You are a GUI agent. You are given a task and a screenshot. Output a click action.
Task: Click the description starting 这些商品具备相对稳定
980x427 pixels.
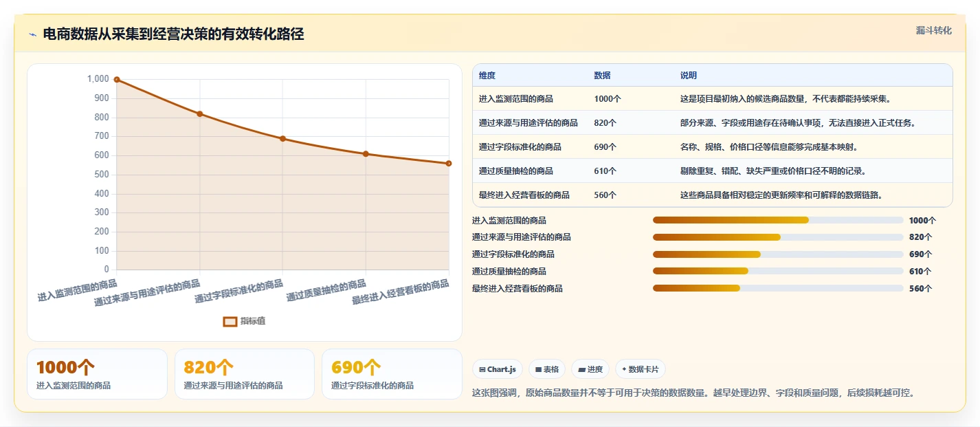pos(781,195)
